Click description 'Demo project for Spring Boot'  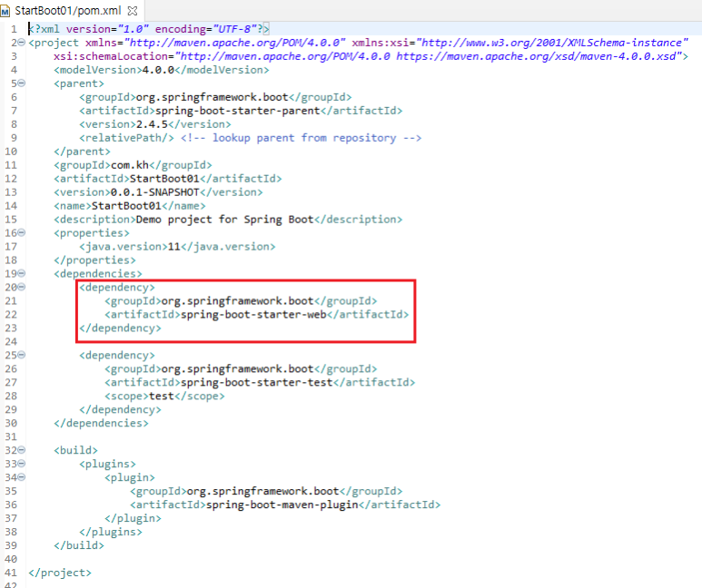[224, 220]
